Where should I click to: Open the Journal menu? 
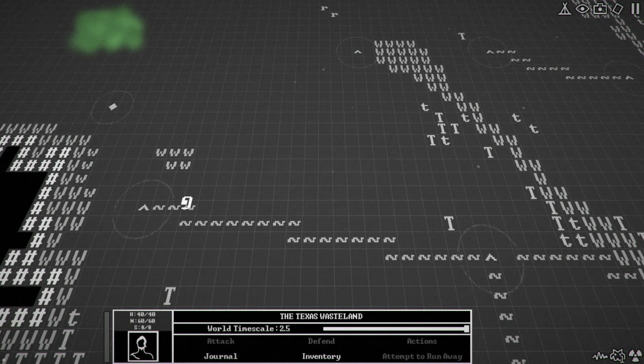221,356
